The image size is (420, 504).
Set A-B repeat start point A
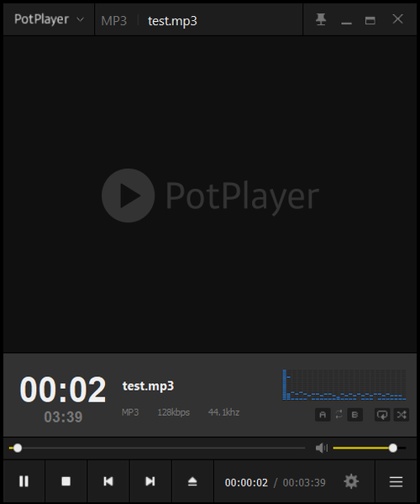(x=323, y=415)
